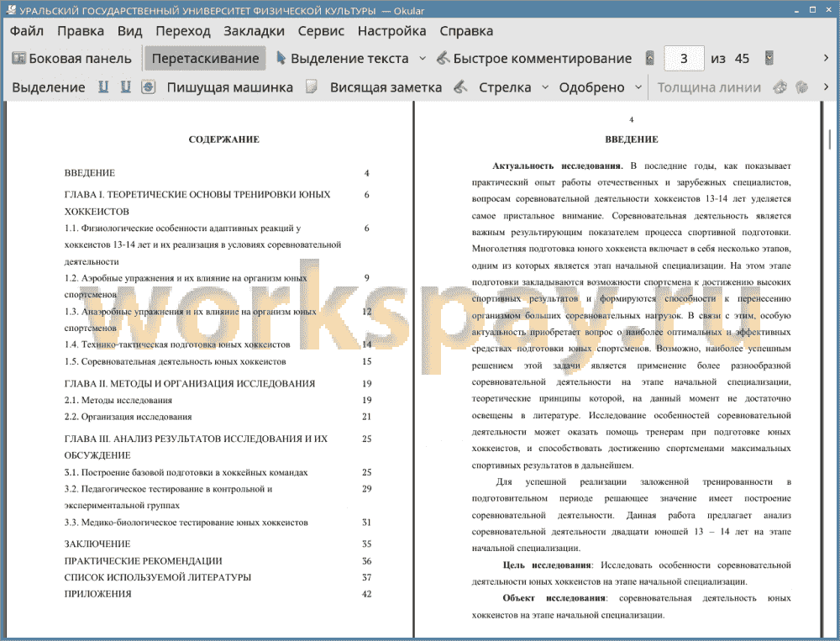Click contents entry 2.2. Организация исследования
Screen dimensions: 840x641
(128, 417)
